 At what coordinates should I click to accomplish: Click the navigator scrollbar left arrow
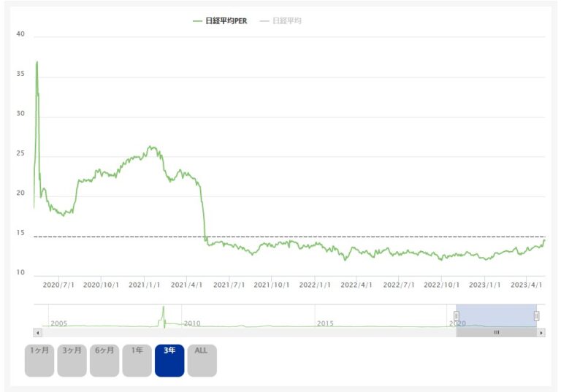coord(37,332)
